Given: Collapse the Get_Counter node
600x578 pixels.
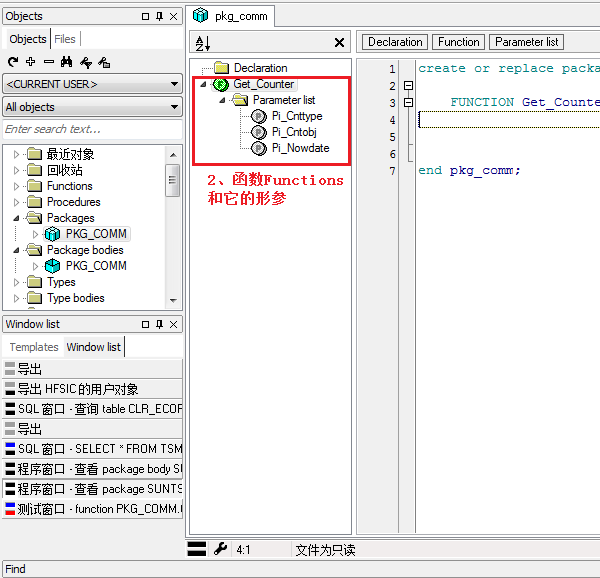Looking at the screenshot, I should coord(204,85).
